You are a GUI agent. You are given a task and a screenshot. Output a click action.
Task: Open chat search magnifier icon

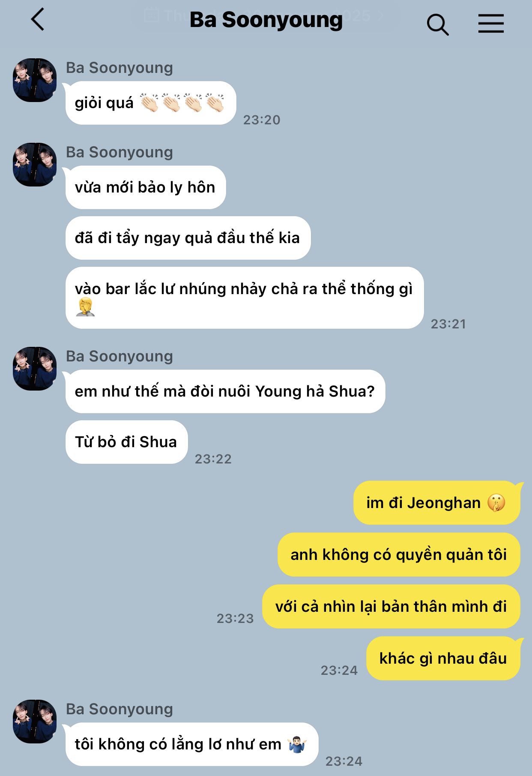[x=437, y=24]
